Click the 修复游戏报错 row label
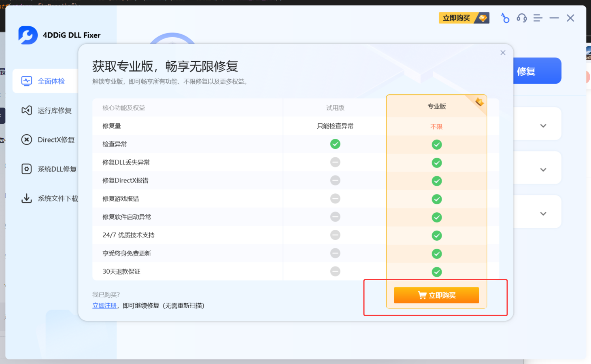Image resolution: width=591 pixels, height=364 pixels. pyautogui.click(x=121, y=199)
